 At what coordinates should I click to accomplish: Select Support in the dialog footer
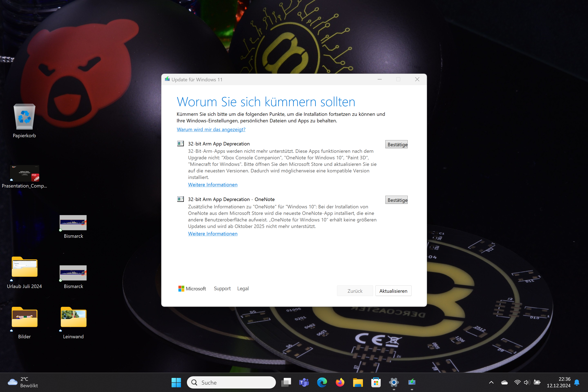(x=222, y=288)
